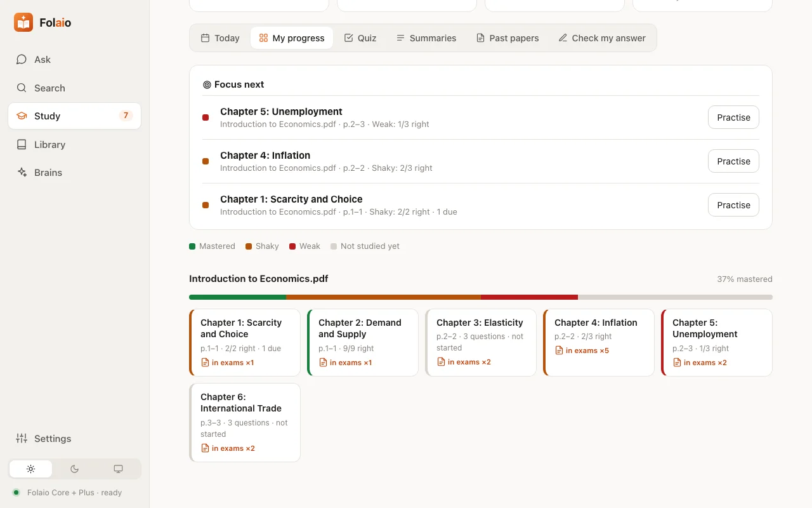Click the red Weak legend swatch
The image size is (812, 508).
tap(292, 246)
